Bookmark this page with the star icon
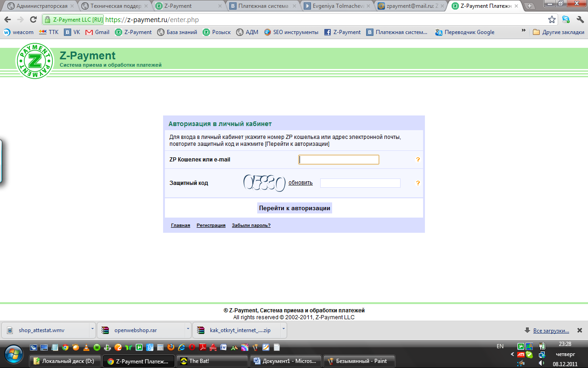Viewport: 588px width, 368px height. click(552, 20)
